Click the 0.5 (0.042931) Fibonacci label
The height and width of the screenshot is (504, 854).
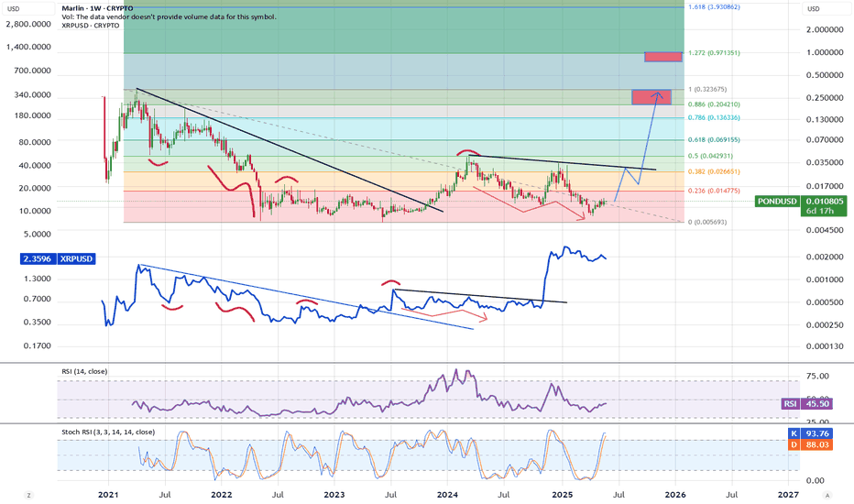[x=711, y=157]
